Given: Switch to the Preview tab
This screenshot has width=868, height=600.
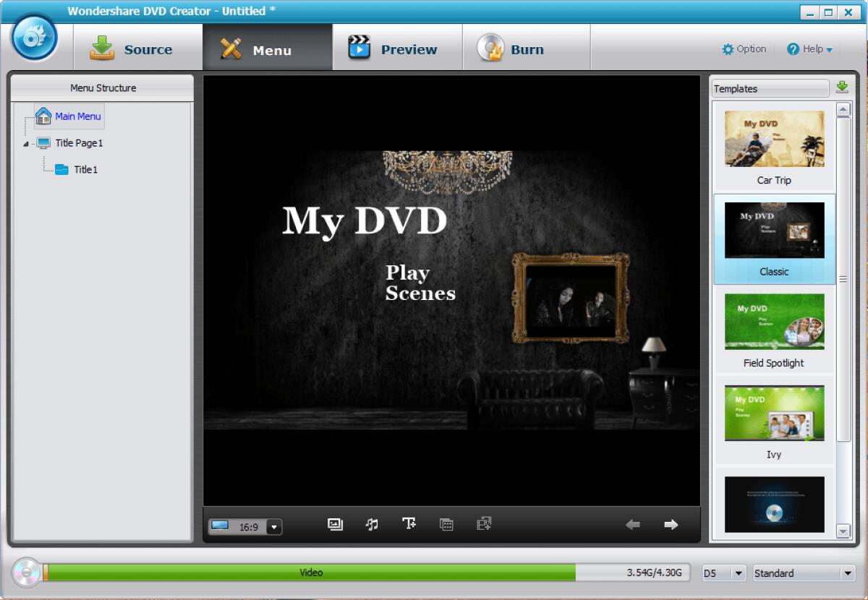Looking at the screenshot, I should [x=396, y=47].
